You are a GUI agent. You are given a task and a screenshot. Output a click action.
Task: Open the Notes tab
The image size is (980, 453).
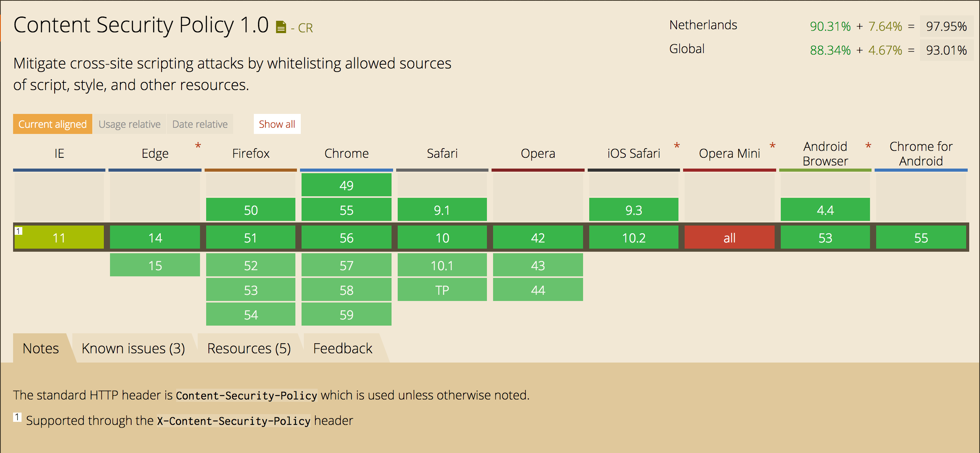point(41,348)
